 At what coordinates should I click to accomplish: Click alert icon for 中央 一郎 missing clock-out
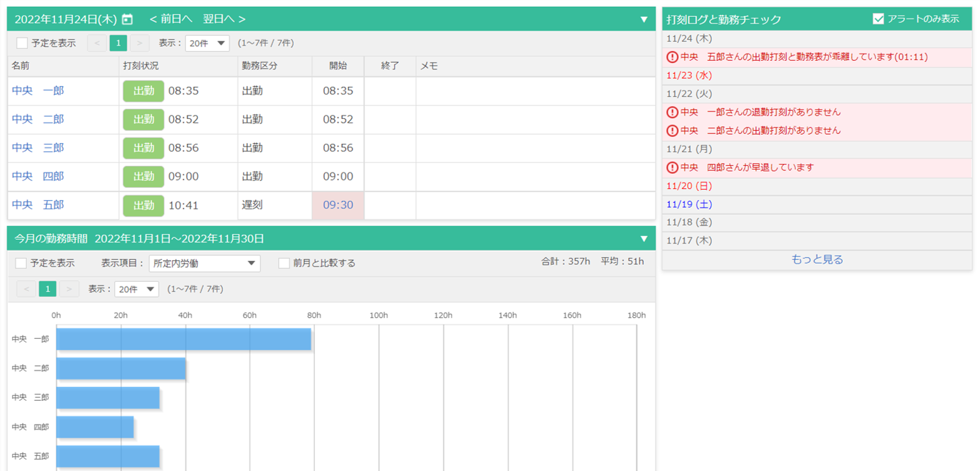673,112
